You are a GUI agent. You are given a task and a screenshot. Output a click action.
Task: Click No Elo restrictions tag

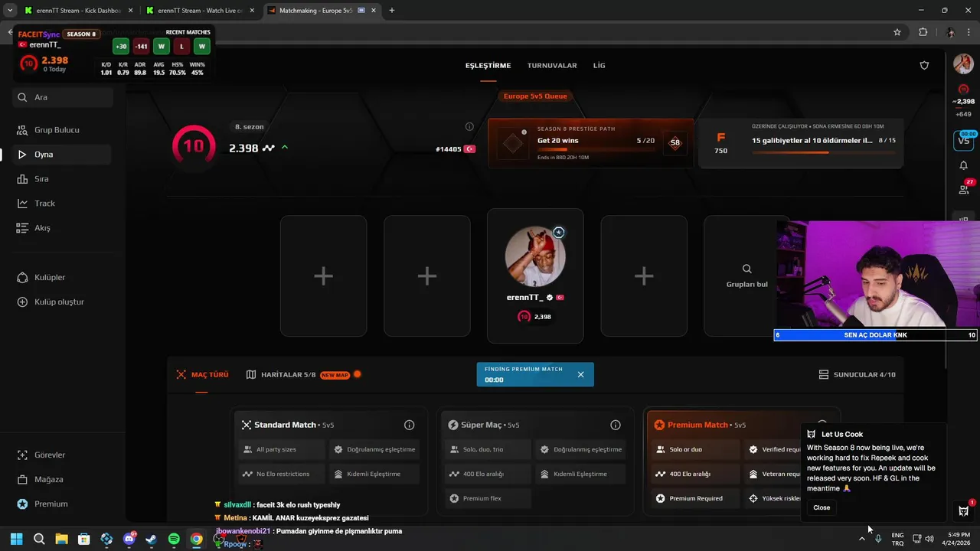tap(282, 474)
